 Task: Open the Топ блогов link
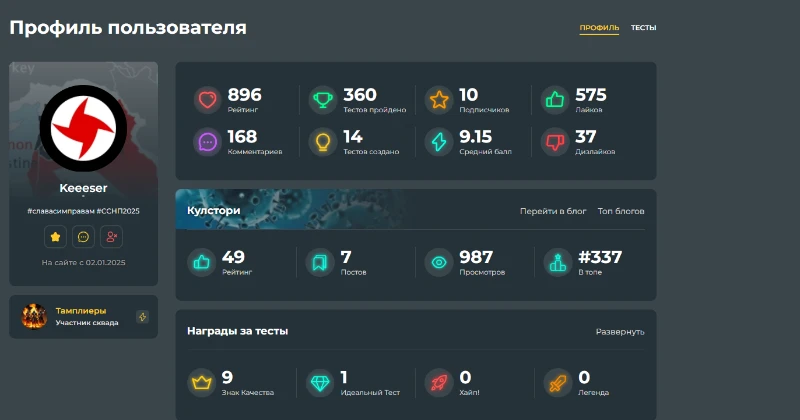tap(621, 211)
